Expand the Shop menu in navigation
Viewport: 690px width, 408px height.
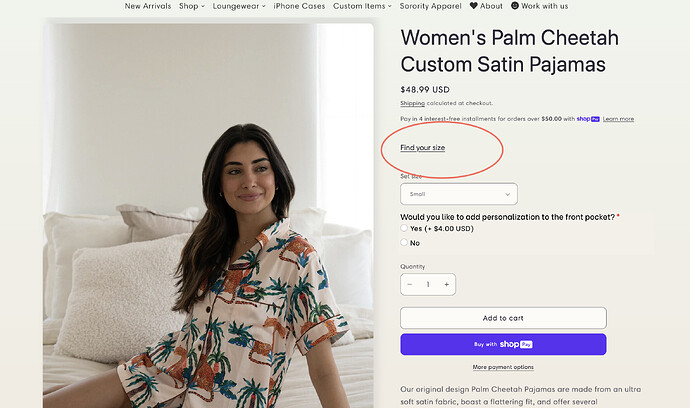[x=191, y=6]
